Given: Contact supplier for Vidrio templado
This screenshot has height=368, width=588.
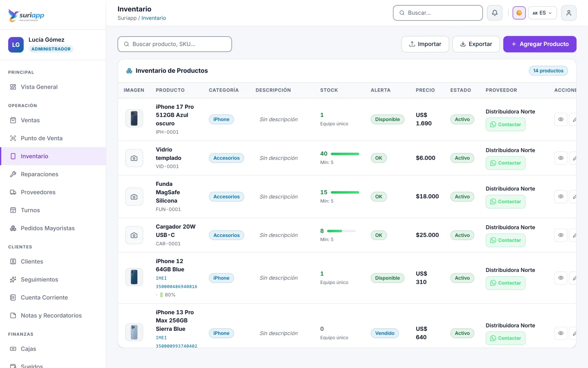Looking at the screenshot, I should (x=505, y=163).
